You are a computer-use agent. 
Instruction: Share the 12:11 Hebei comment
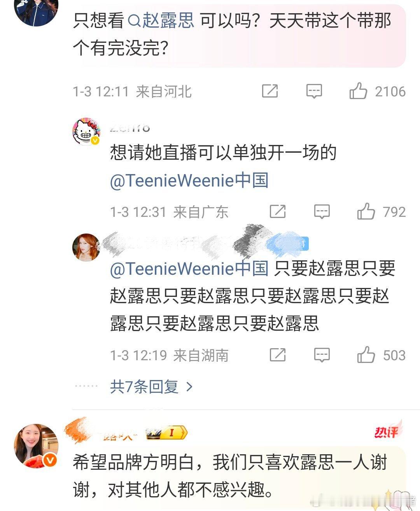(x=270, y=91)
